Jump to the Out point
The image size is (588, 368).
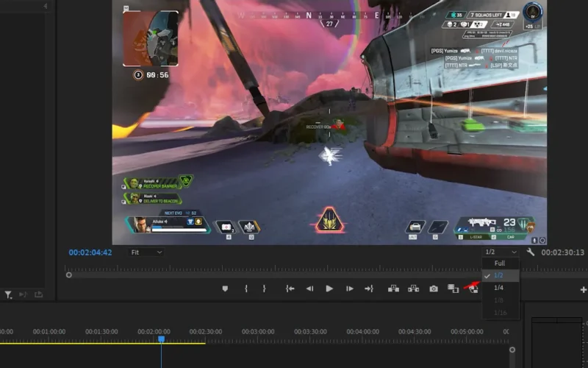(x=369, y=289)
